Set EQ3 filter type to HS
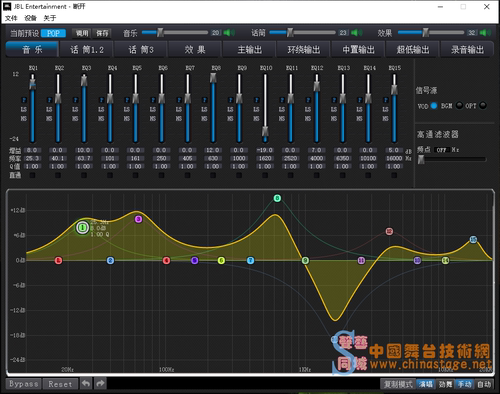This screenshot has width=500, height=394. pos(75,119)
